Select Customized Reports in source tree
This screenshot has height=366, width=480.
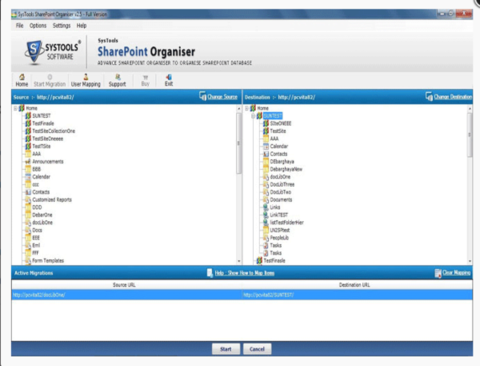[x=52, y=200]
